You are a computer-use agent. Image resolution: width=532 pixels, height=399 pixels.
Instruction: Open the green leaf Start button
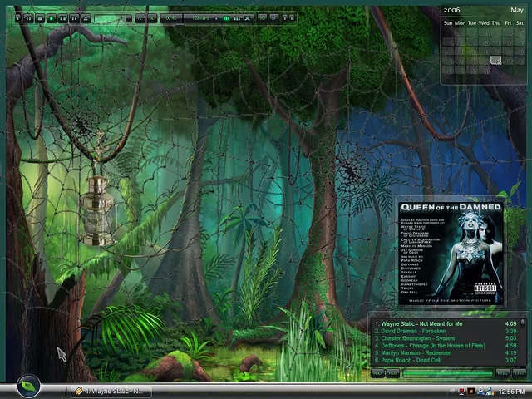[x=28, y=387]
